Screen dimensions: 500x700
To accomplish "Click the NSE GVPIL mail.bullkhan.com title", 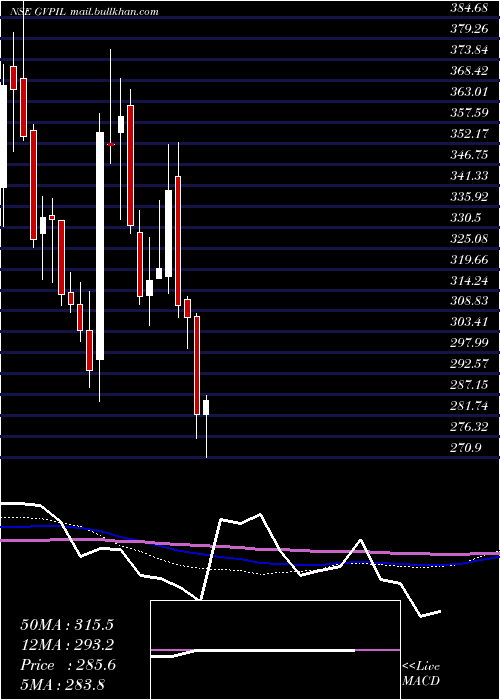I will pyautogui.click(x=84, y=12).
